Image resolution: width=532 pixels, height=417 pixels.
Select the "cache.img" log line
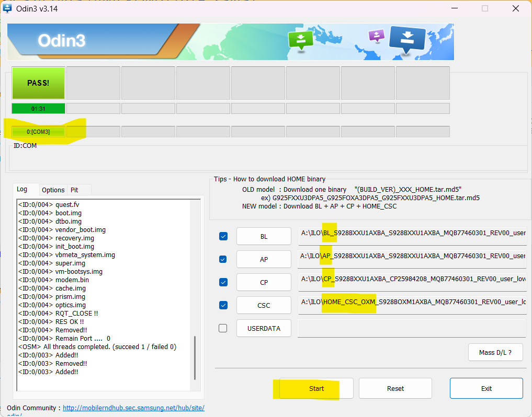coord(52,288)
